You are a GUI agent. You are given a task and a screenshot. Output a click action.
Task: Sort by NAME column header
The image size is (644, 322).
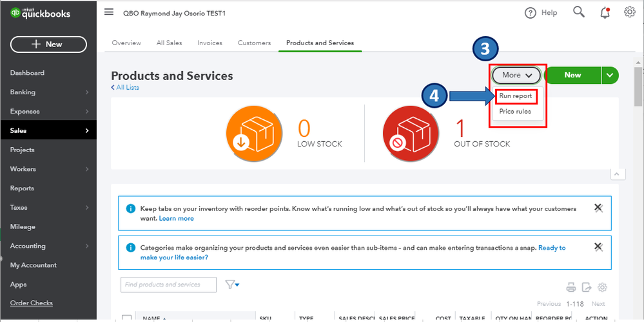pyautogui.click(x=155, y=319)
